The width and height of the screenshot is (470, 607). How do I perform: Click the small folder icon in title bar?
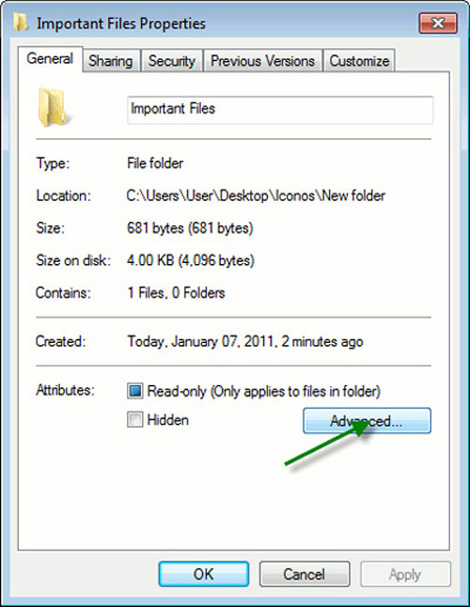click(x=20, y=22)
